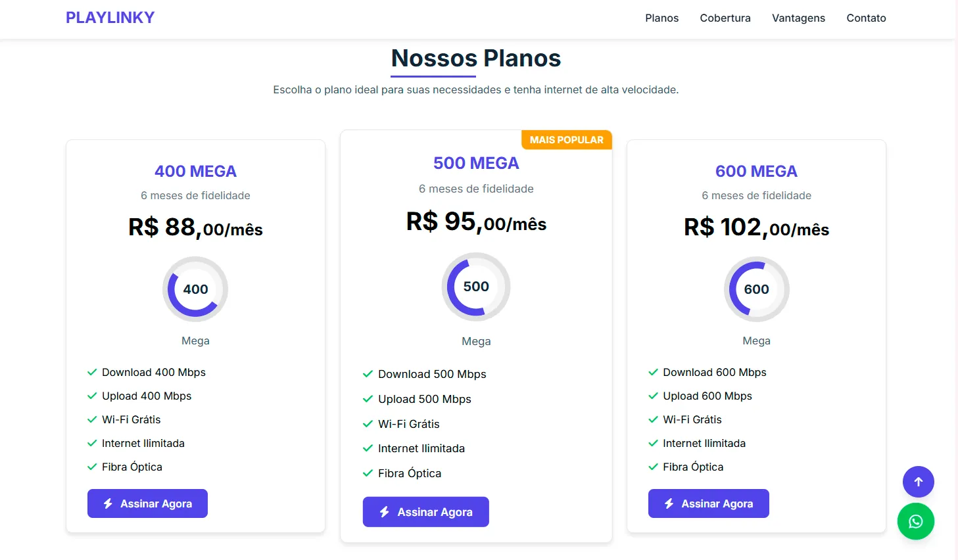Subscribe to the 500 Mega plan

425,512
